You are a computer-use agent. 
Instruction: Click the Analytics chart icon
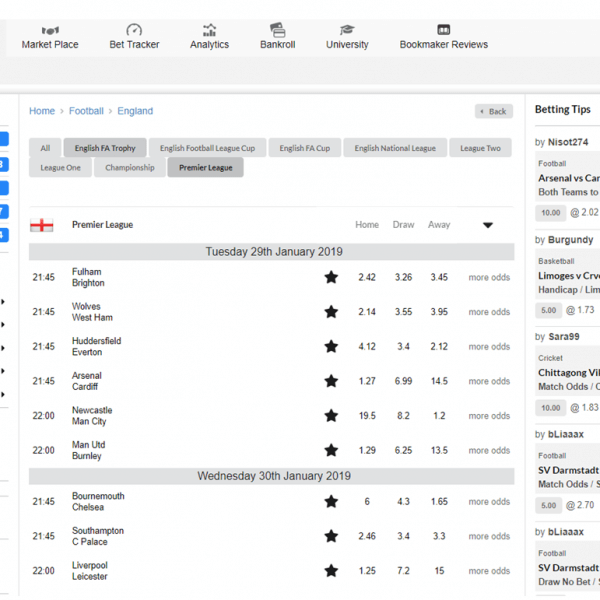[x=209, y=30]
